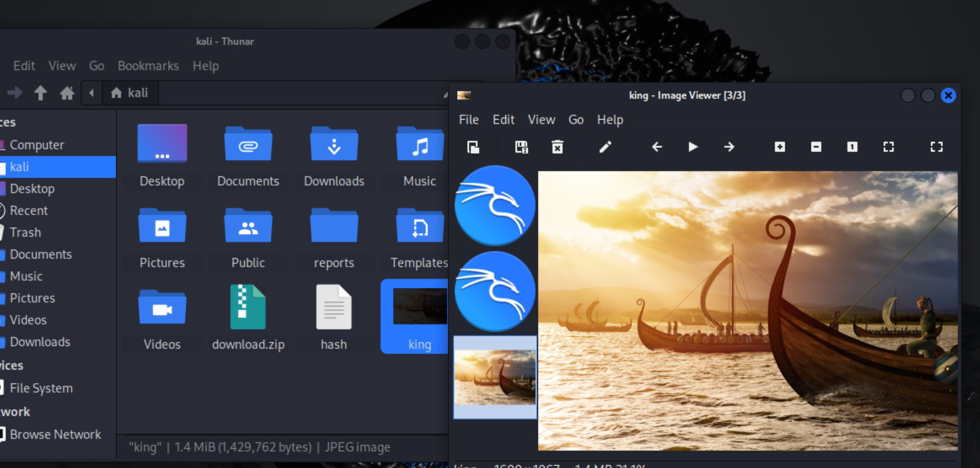Click the path bar left scroll arrow

pos(92,93)
